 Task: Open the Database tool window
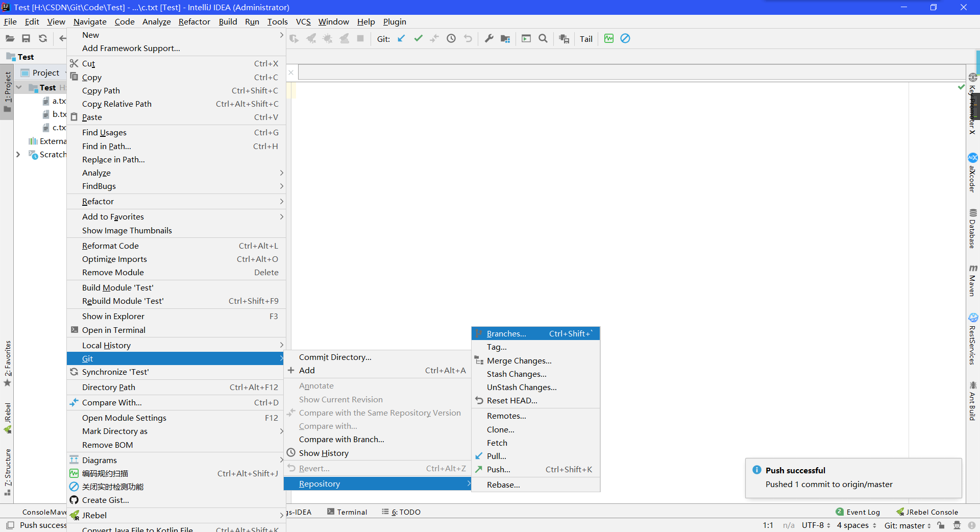pos(973,228)
